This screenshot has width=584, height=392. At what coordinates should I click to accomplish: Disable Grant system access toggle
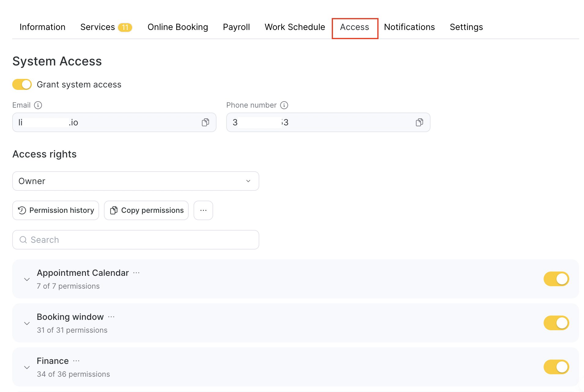22,84
